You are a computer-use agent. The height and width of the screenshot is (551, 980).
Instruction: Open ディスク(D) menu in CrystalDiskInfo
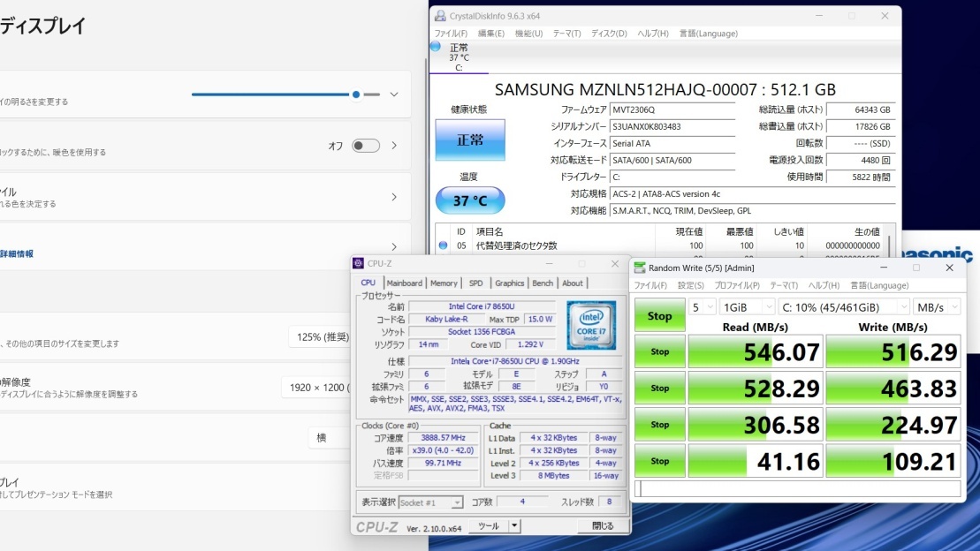[609, 34]
